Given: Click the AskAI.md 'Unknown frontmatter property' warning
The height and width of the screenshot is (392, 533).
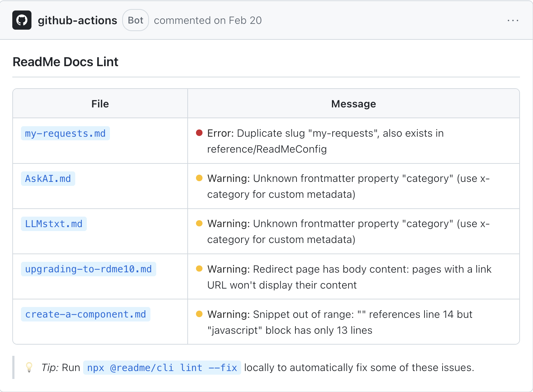Looking at the screenshot, I should click(x=349, y=186).
